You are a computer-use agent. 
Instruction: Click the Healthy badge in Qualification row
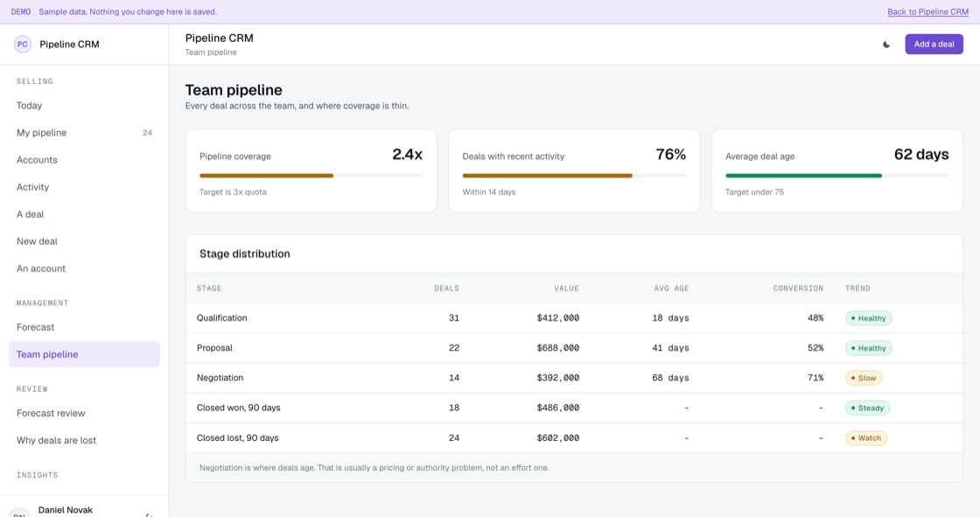click(868, 318)
